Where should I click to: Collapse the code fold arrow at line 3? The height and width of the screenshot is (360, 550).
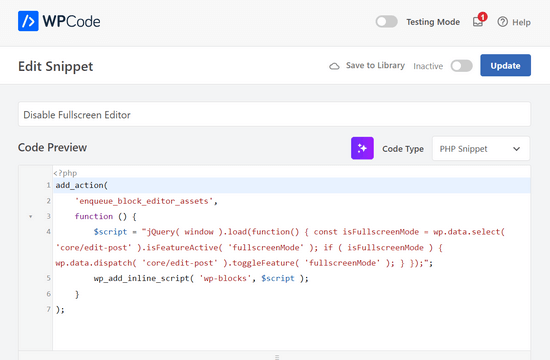31,216
